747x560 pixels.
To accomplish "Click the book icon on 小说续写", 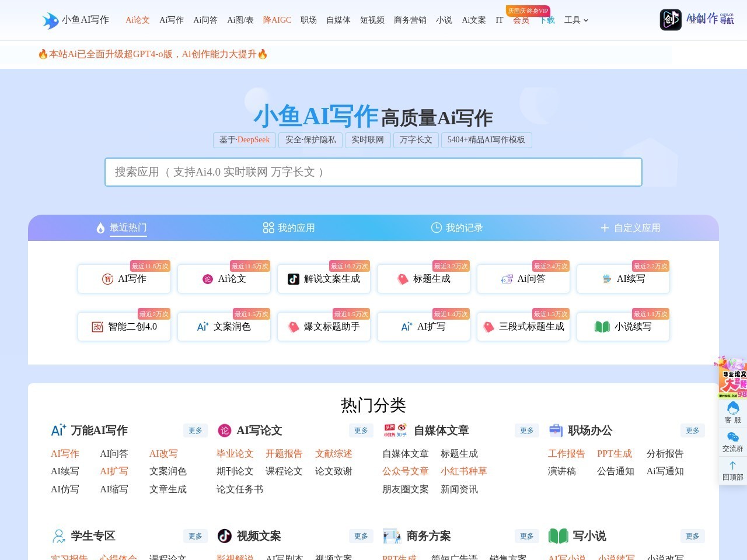I will pyautogui.click(x=602, y=327).
